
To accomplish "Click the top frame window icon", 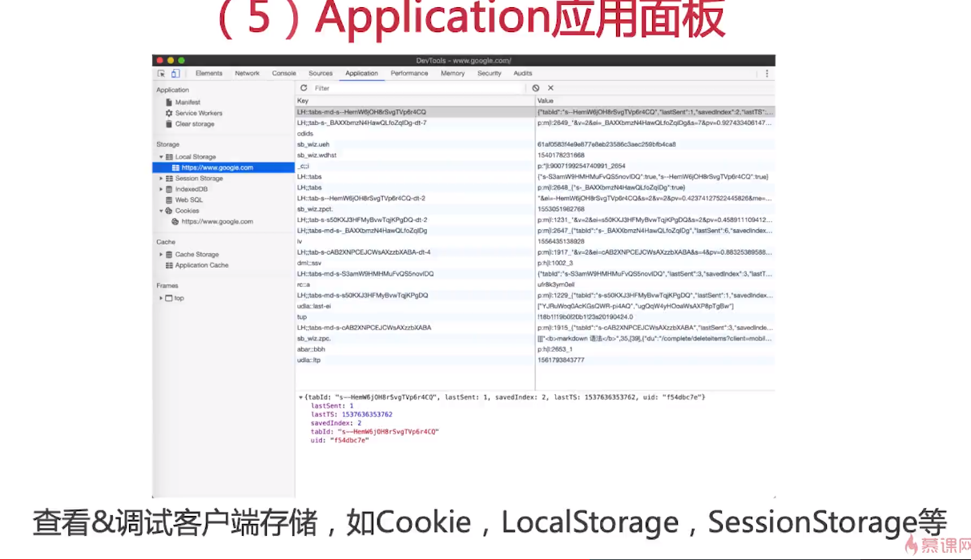I will click(168, 298).
